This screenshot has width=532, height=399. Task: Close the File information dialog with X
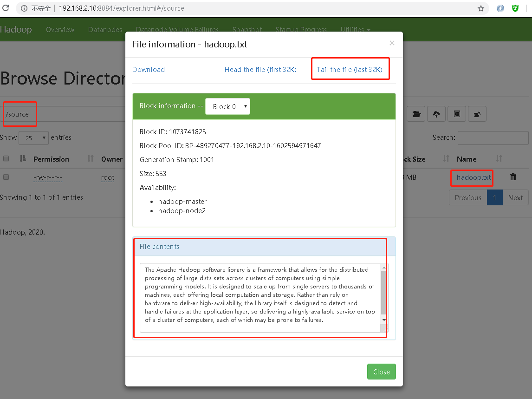(x=392, y=43)
